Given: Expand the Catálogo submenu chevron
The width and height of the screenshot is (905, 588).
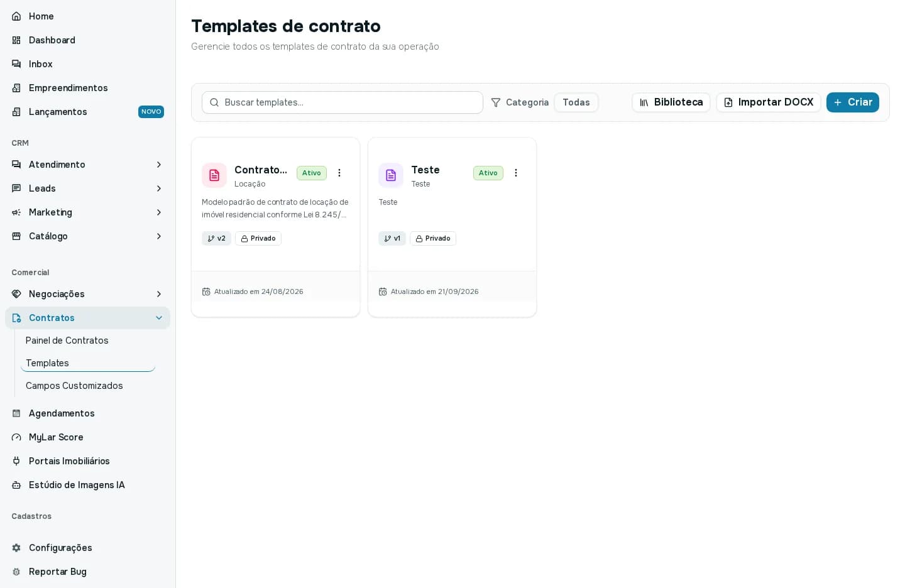Looking at the screenshot, I should click(159, 236).
